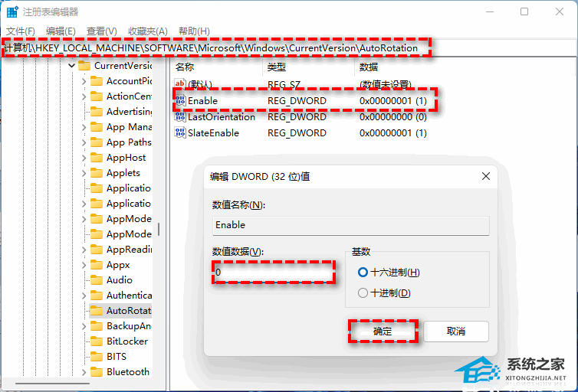Open the 帮助(H) menu
The image size is (578, 392).
click(x=194, y=31)
